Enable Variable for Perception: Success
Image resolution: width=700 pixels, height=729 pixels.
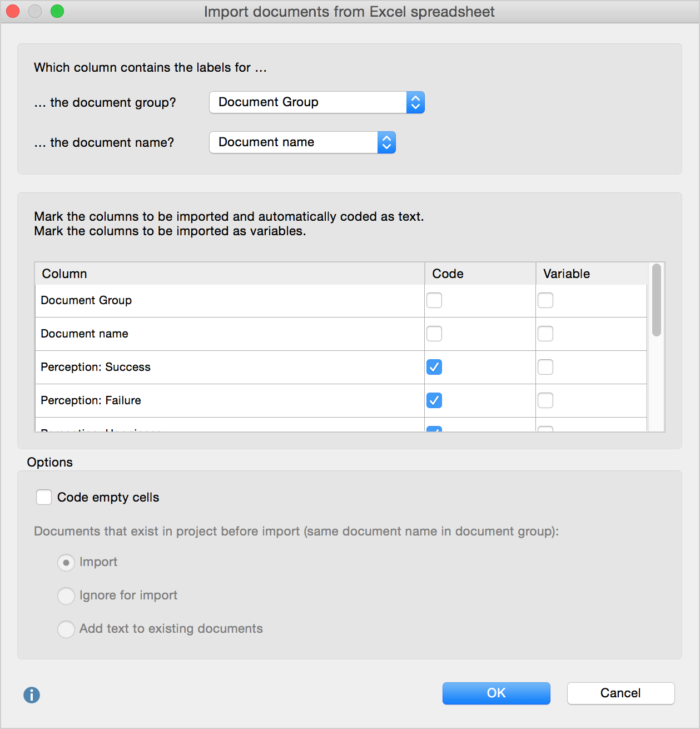click(545, 367)
